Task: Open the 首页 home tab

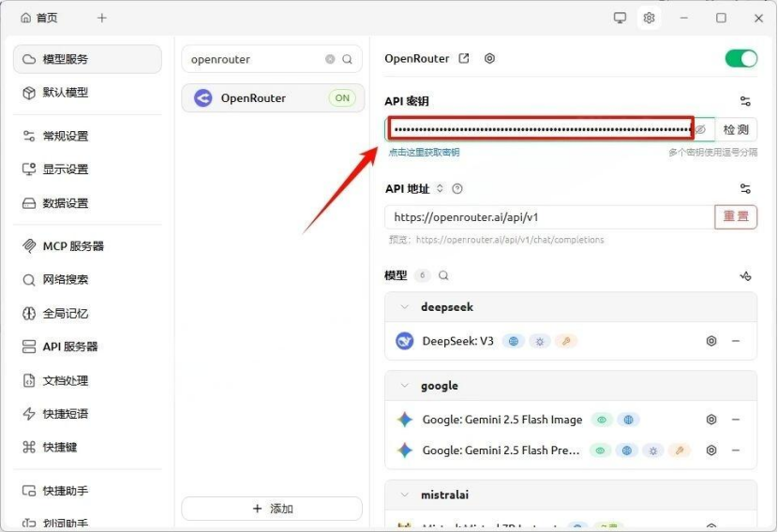Action: pyautogui.click(x=39, y=18)
